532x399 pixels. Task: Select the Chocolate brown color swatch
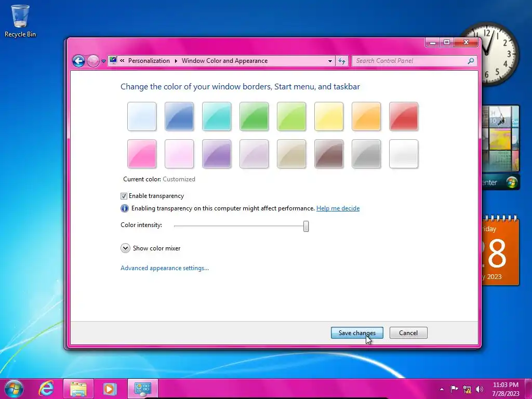pos(329,154)
